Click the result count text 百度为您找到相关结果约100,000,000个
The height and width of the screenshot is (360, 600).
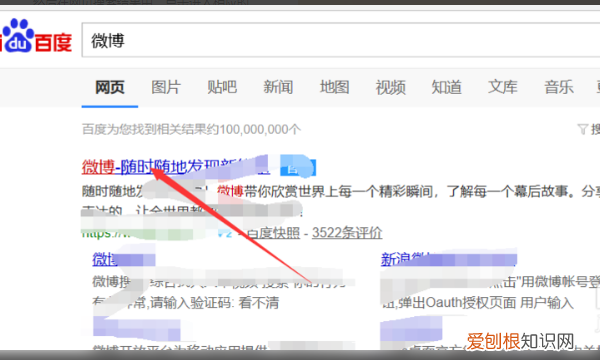191,129
